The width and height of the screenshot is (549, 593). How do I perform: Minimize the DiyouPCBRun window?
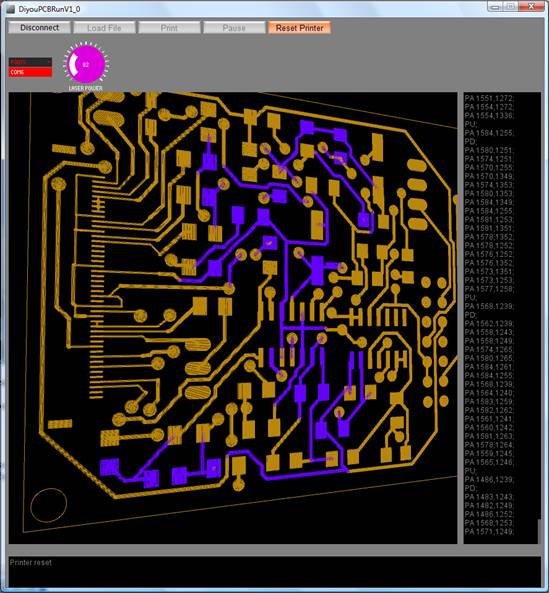pyautogui.click(x=496, y=6)
